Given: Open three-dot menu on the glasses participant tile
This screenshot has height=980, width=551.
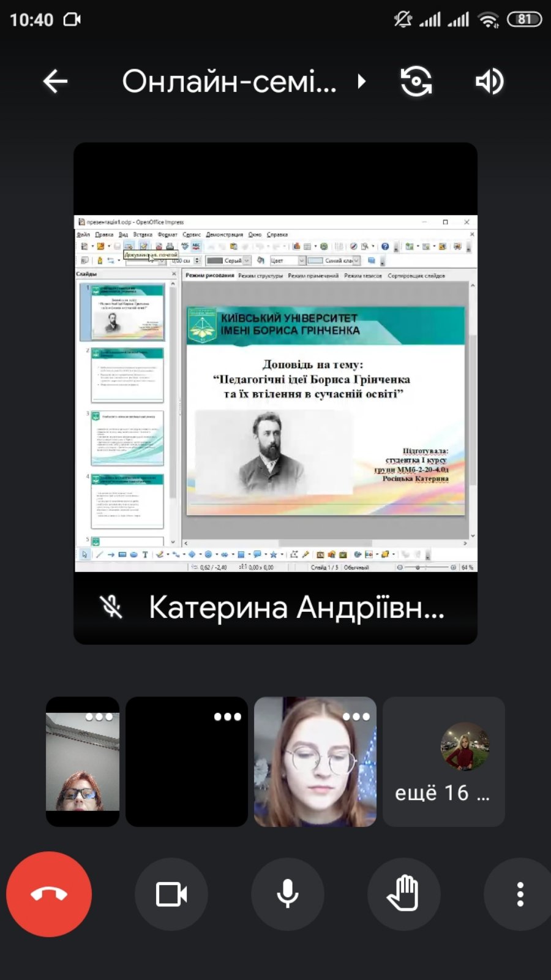Looking at the screenshot, I should click(356, 717).
